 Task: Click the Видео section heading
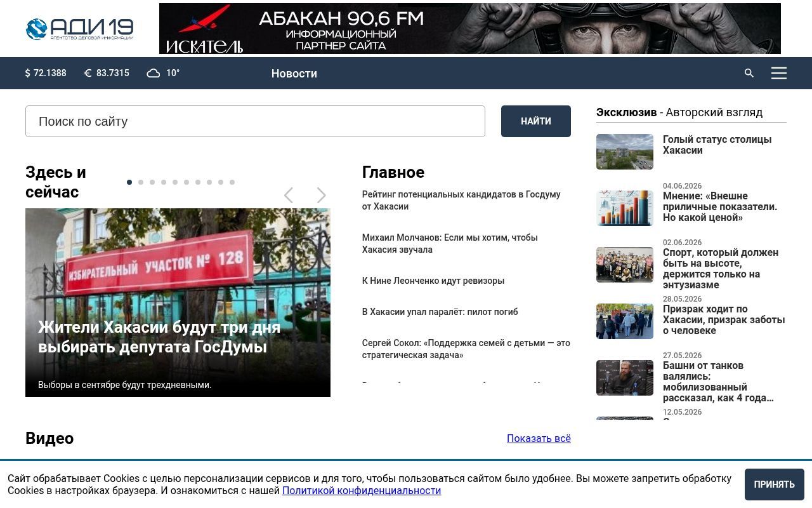[x=49, y=439]
